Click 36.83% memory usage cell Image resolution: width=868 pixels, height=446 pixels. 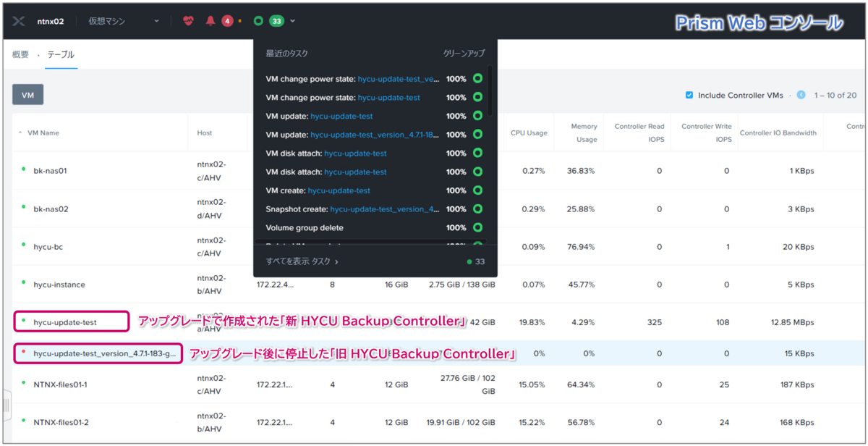click(x=581, y=171)
